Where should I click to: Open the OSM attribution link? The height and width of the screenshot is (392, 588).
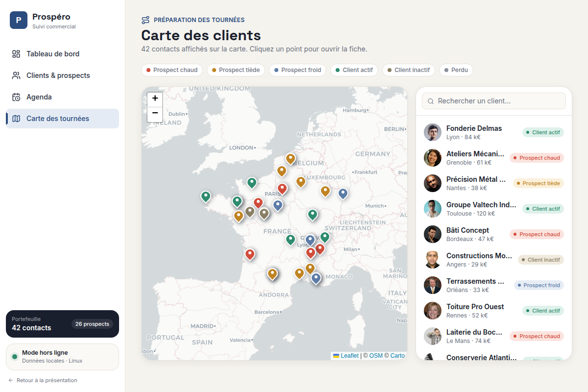[376, 356]
